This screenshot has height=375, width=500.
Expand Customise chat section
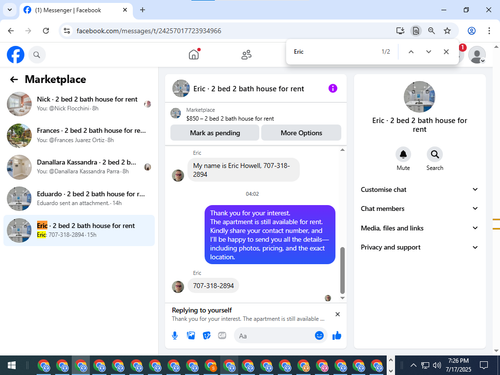pos(419,189)
